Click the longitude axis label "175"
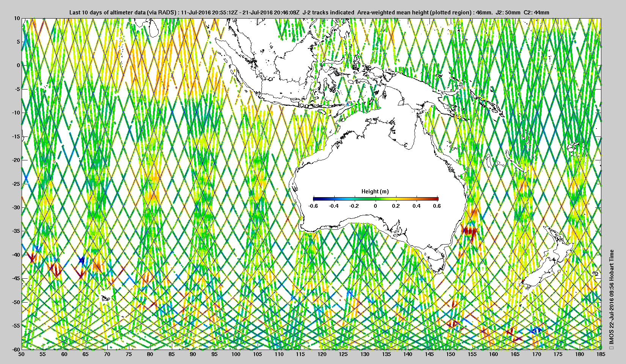Image resolution: width=626 pixels, height=364 pixels. click(x=558, y=354)
